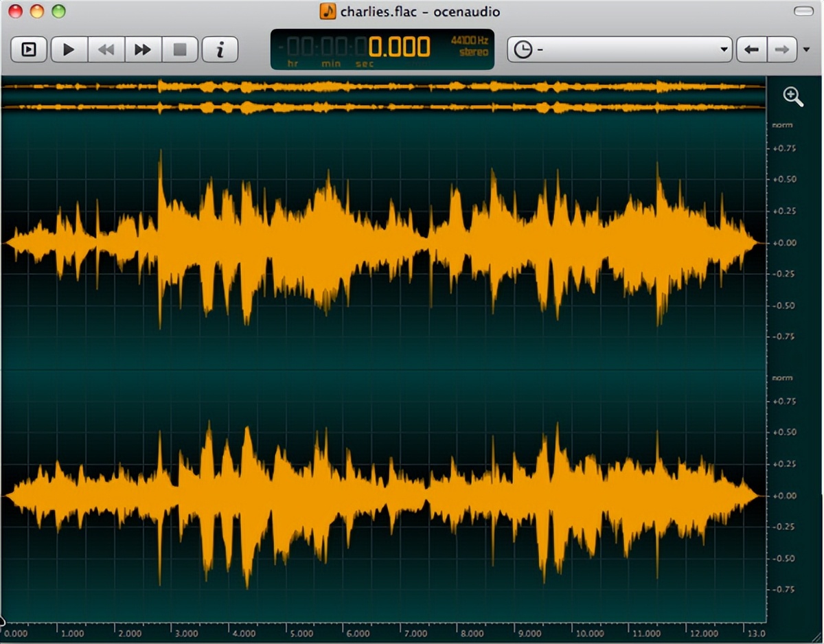Click the top channel's norm scale label
Screen dimensions: 824x644
[782, 125]
